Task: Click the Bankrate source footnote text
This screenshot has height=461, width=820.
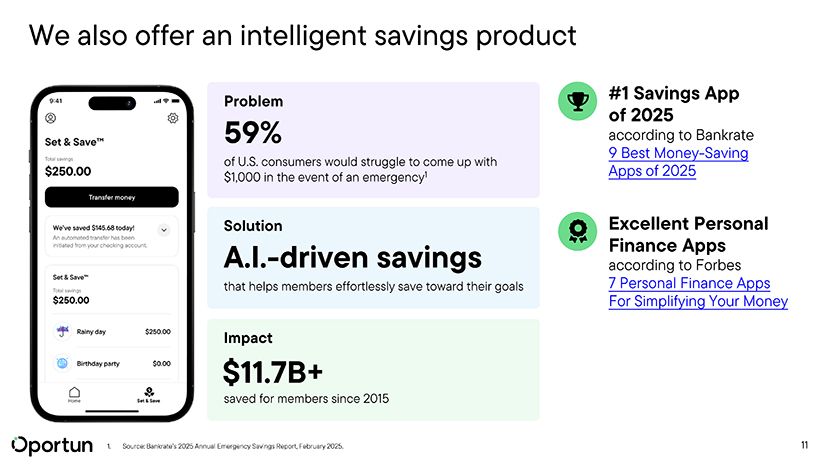Action: click(232, 446)
